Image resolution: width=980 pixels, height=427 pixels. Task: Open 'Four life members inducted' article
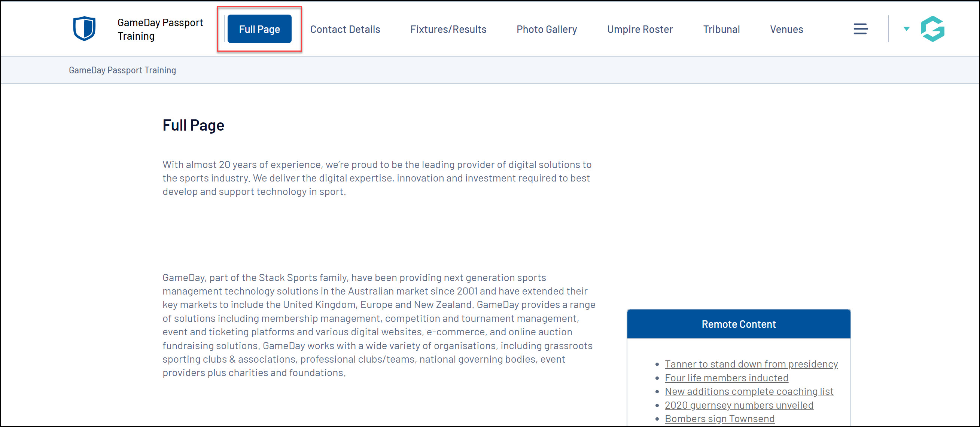point(726,378)
